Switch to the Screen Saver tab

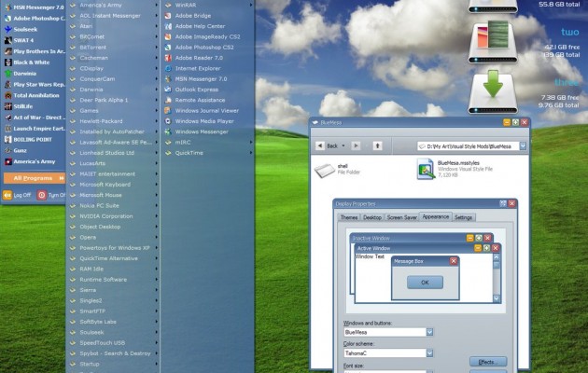pyautogui.click(x=401, y=217)
